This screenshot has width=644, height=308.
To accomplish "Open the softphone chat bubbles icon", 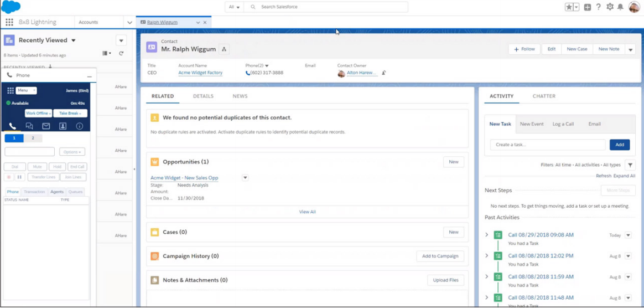I will [x=29, y=126].
